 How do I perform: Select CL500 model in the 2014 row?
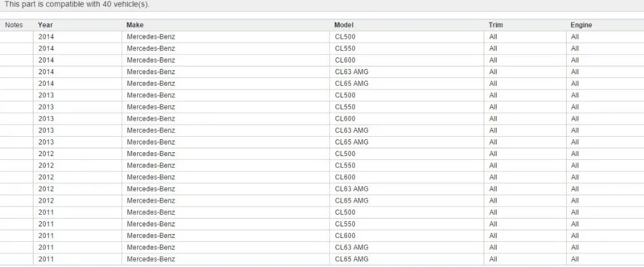[x=345, y=37]
